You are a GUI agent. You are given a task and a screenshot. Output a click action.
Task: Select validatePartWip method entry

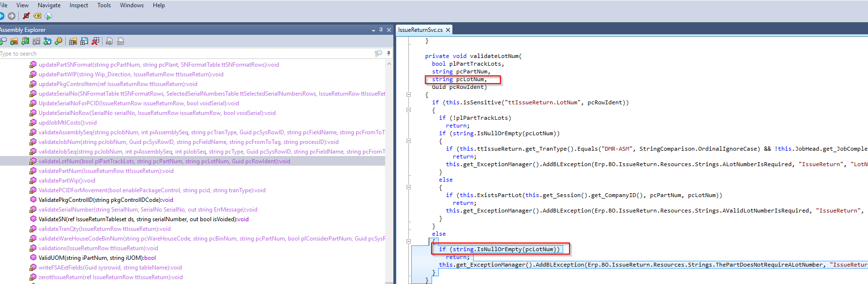click(x=67, y=181)
